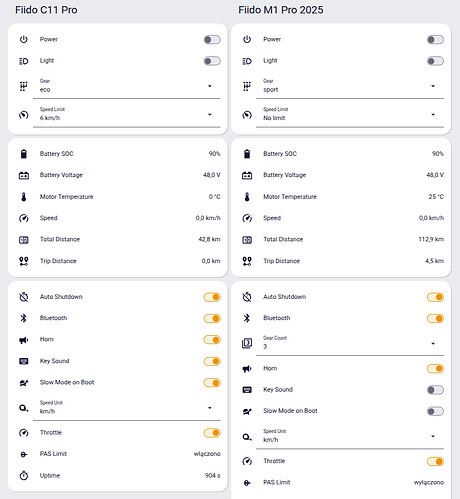Click the thermometer icon for M1 Pro Motor Temperature
The height and width of the screenshot is (499, 460).
[247, 197]
